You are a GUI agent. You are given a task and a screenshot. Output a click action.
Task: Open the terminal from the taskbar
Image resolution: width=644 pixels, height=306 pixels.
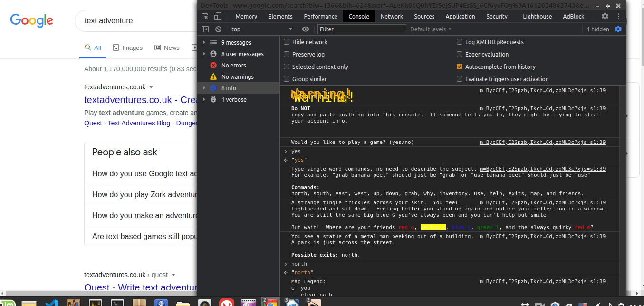[x=117, y=303]
